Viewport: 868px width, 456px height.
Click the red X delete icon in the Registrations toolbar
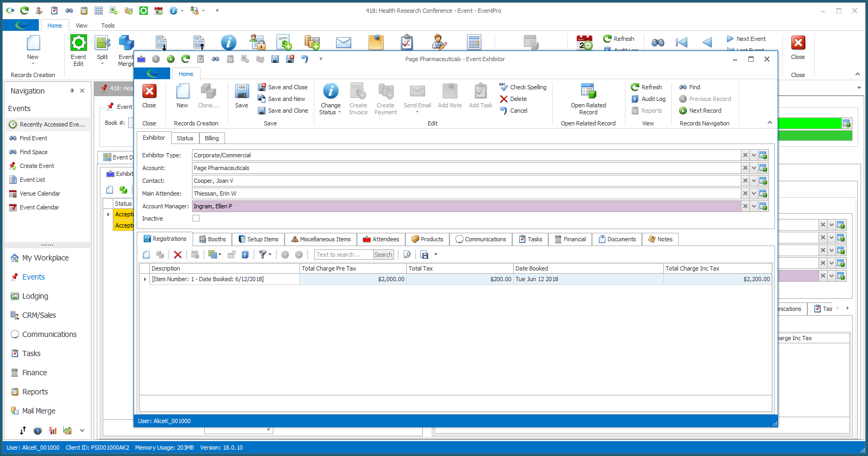(x=178, y=255)
